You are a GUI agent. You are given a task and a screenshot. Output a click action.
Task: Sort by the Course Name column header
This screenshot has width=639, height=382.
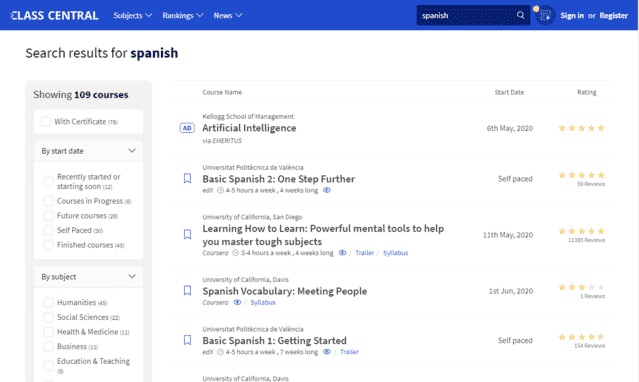(x=222, y=92)
